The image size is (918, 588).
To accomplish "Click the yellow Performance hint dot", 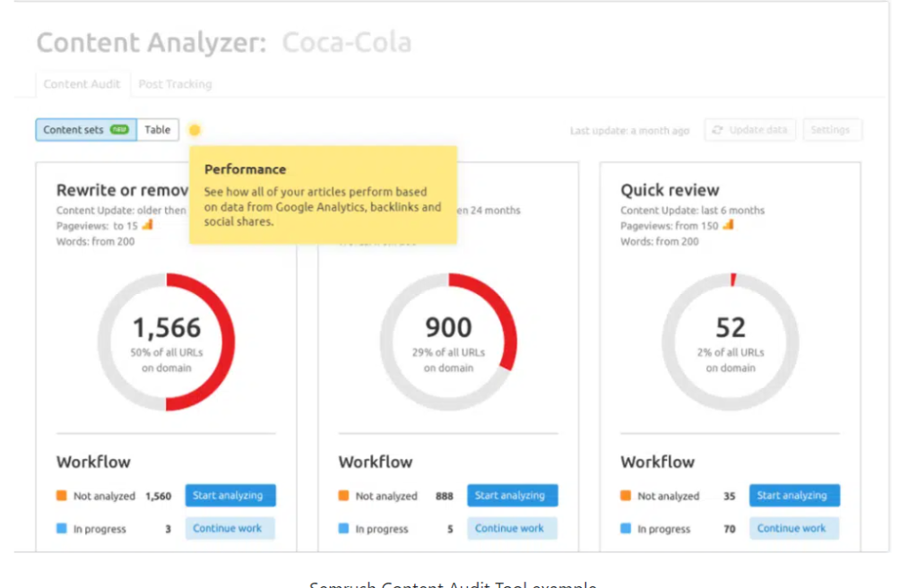I will click(x=195, y=129).
